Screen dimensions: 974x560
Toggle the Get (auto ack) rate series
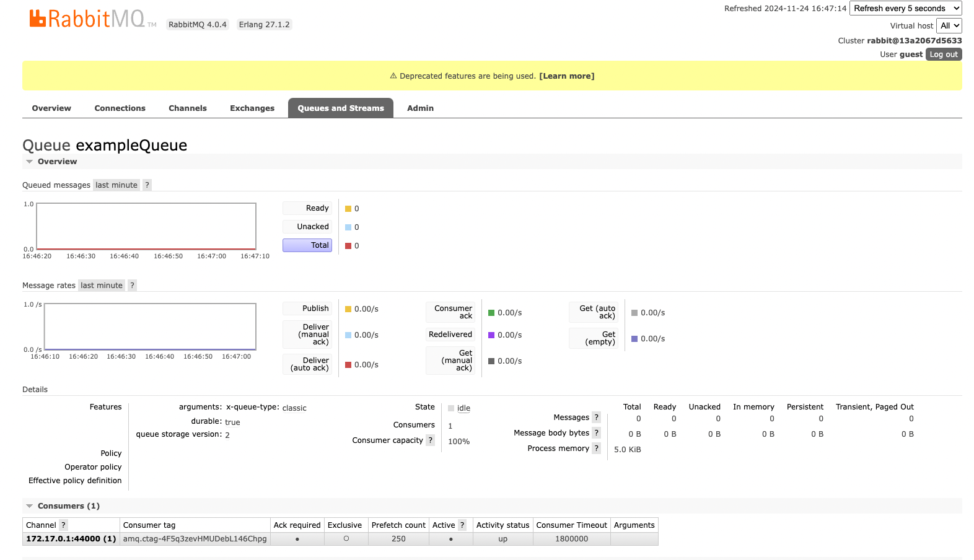click(594, 312)
